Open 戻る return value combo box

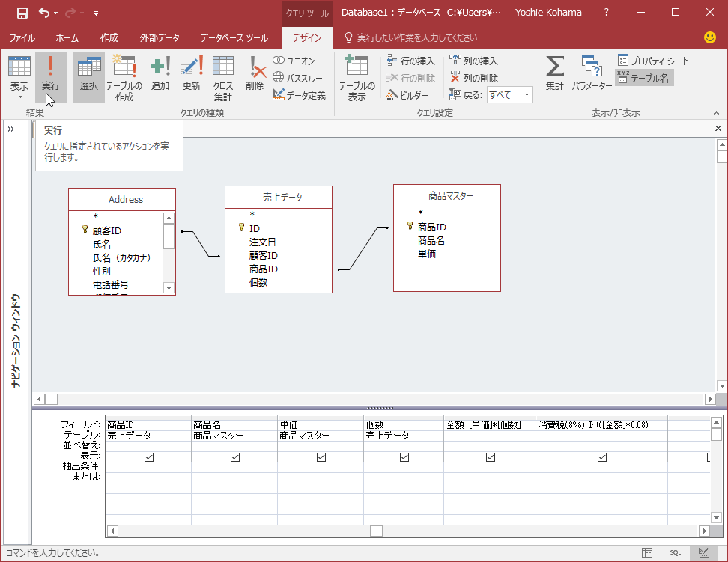coord(509,95)
